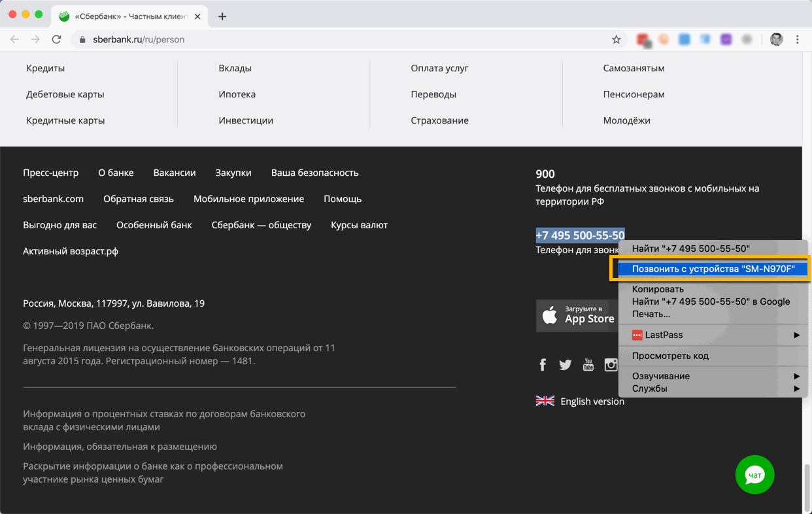Screen dimensions: 812x514
Task: Open the О банке footer link
Action: 116,173
